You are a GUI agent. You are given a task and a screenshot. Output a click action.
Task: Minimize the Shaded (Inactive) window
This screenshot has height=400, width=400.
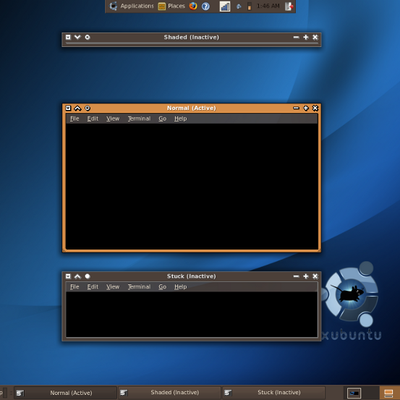pyautogui.click(x=296, y=37)
